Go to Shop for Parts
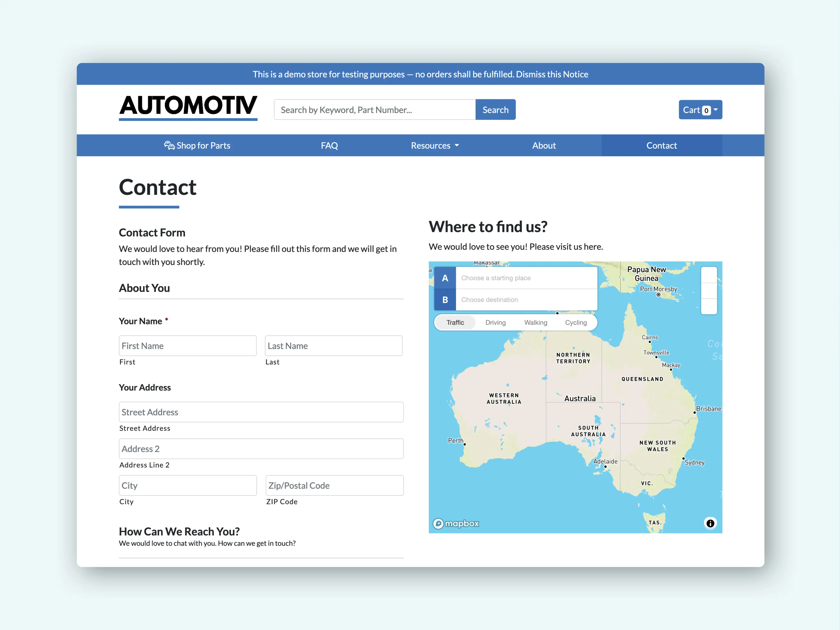The height and width of the screenshot is (630, 840). 197,145
